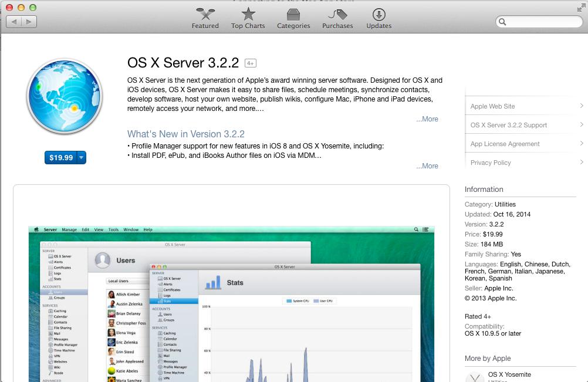Minimize the App Store window
Viewport: 588px width, 382px height.
21,8
